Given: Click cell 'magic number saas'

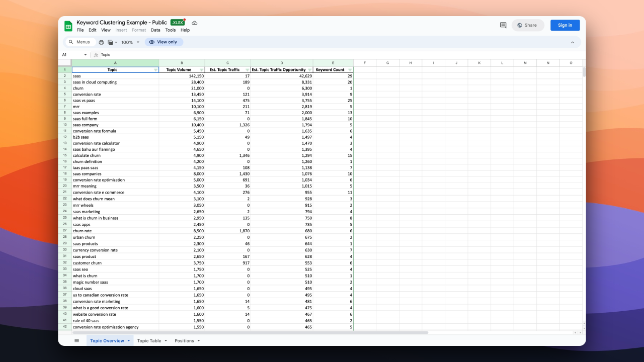Looking at the screenshot, I should (x=115, y=282).
